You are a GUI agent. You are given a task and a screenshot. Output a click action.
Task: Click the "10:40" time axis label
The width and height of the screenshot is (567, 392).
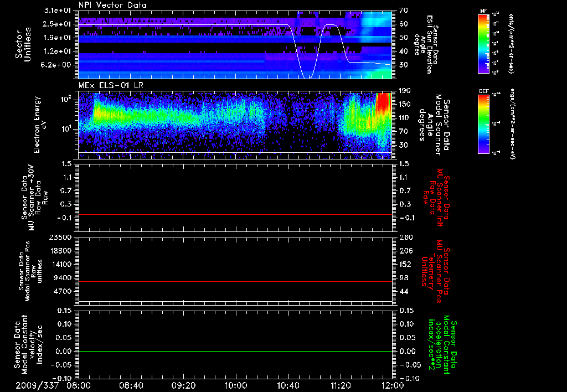288,385
